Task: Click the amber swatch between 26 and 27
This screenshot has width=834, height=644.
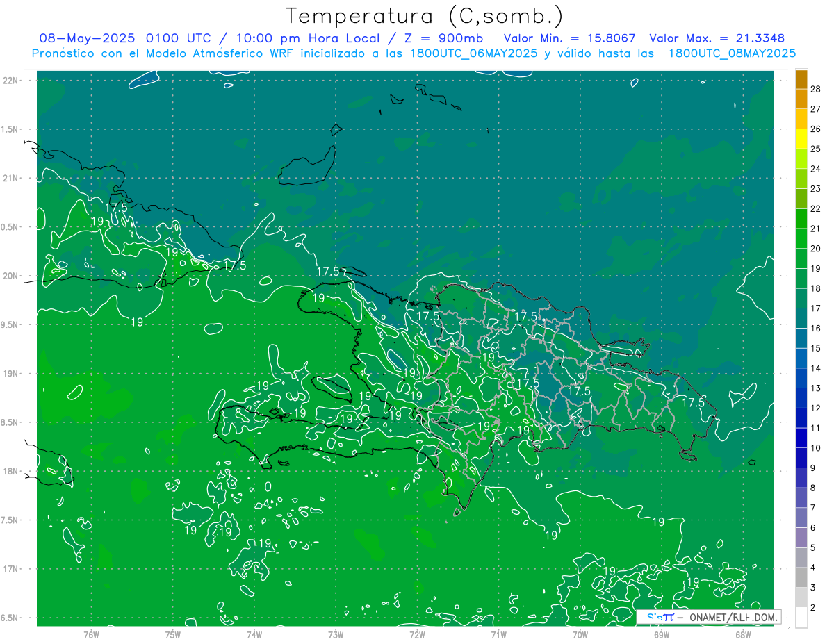Action: pyautogui.click(x=801, y=119)
